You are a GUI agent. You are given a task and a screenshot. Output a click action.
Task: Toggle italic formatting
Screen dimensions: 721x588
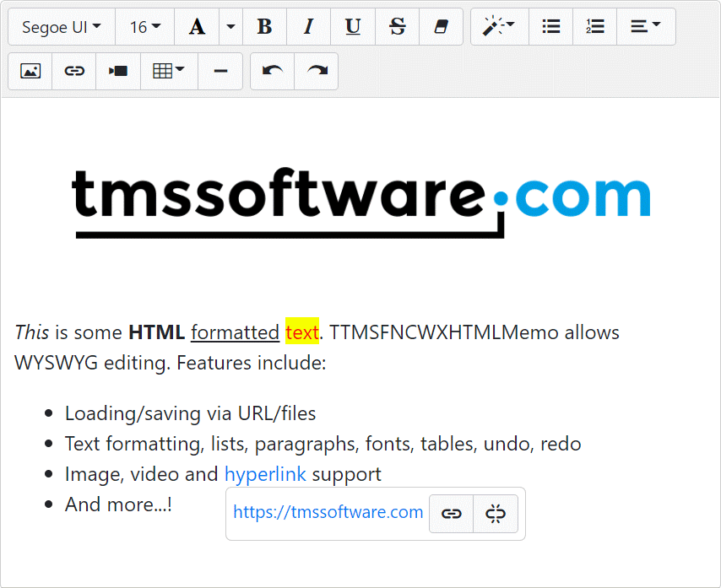coord(308,27)
